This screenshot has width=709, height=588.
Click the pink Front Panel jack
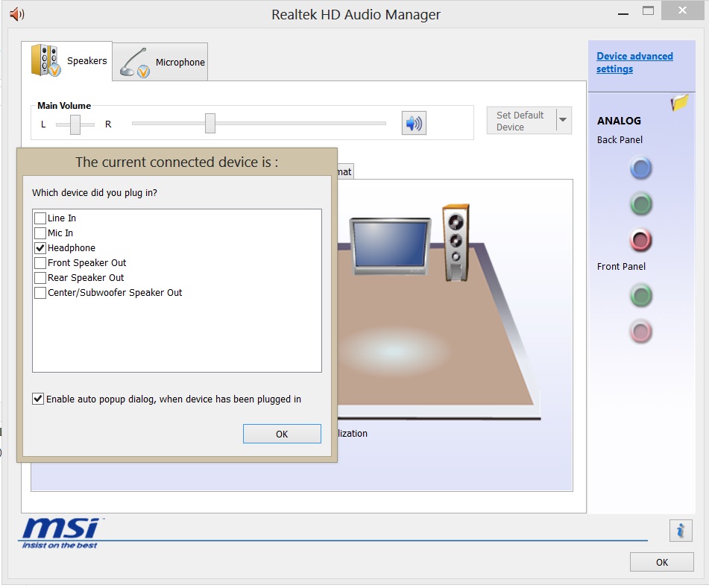(x=640, y=332)
